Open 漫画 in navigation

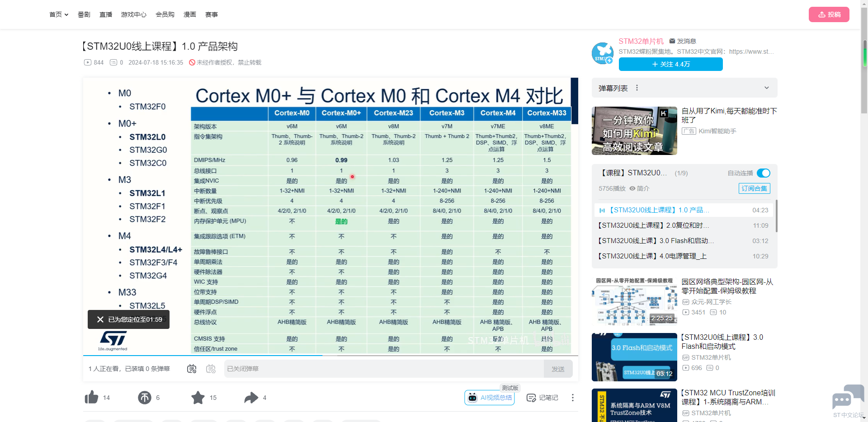tap(190, 14)
